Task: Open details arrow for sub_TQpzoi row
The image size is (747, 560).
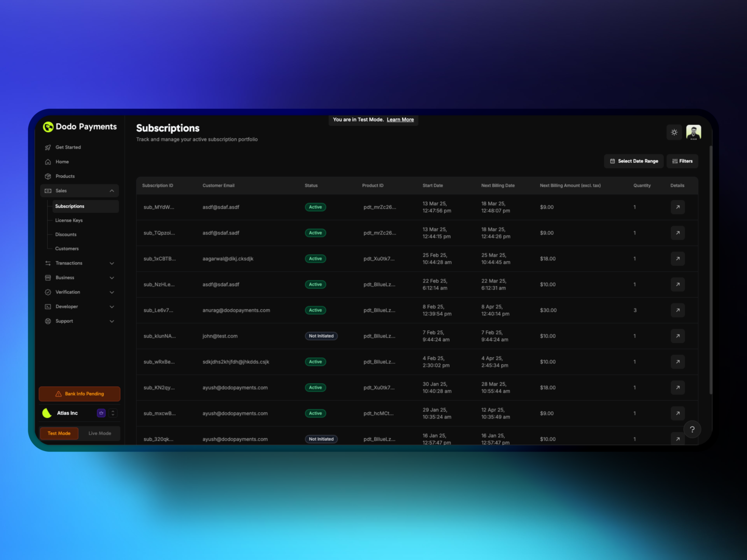Action: (x=677, y=233)
